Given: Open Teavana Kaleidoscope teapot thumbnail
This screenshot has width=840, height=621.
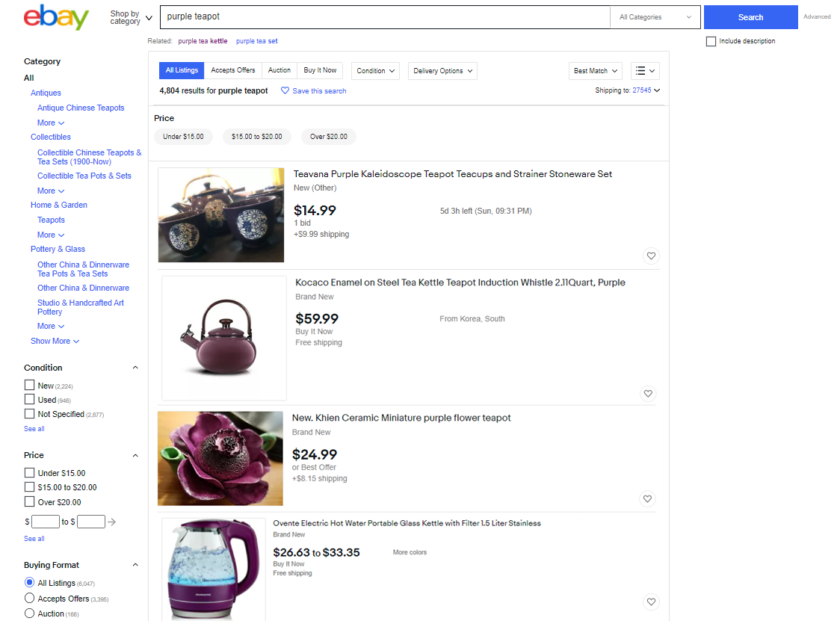Looking at the screenshot, I should (220, 215).
